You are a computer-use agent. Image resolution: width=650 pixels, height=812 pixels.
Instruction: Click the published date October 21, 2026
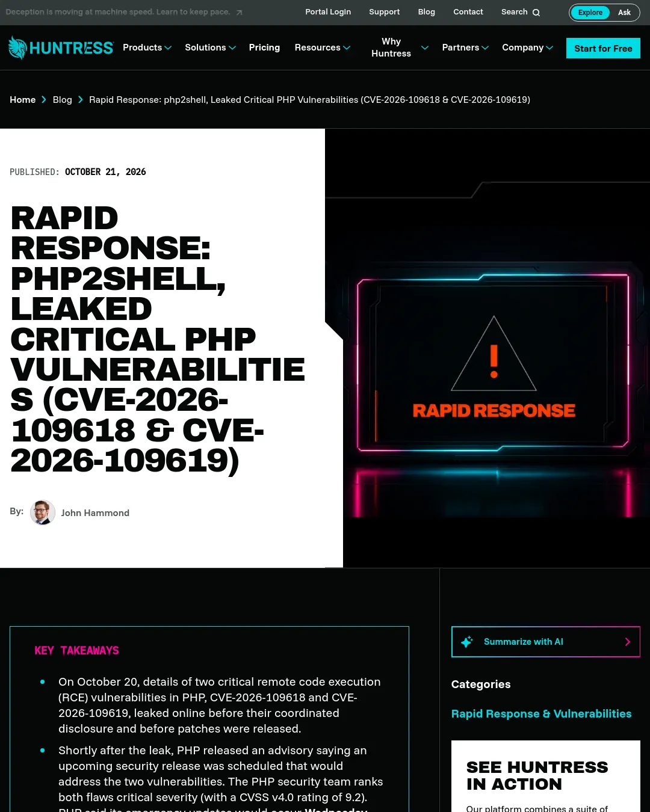click(105, 172)
